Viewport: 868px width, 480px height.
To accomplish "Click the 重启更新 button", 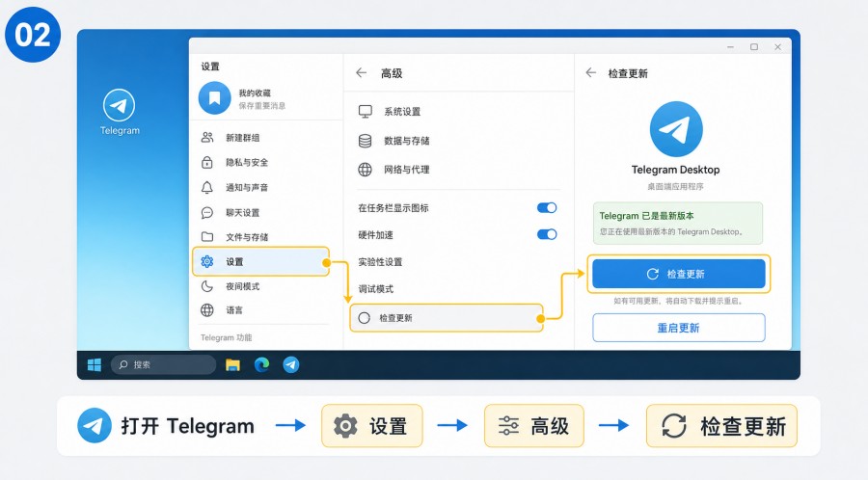I will [x=679, y=328].
